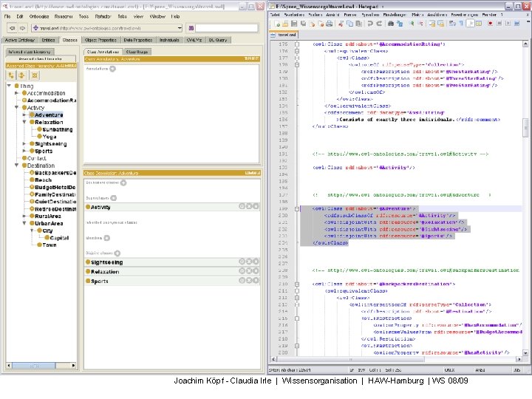532x399 pixels.
Task: Switch to the DL Query tab
Action: coord(218,40)
